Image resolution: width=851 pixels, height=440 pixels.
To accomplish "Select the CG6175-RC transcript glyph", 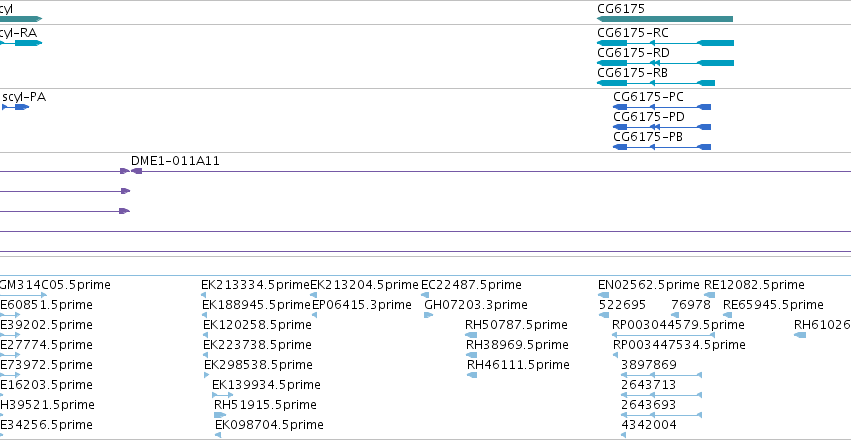I will (665, 43).
